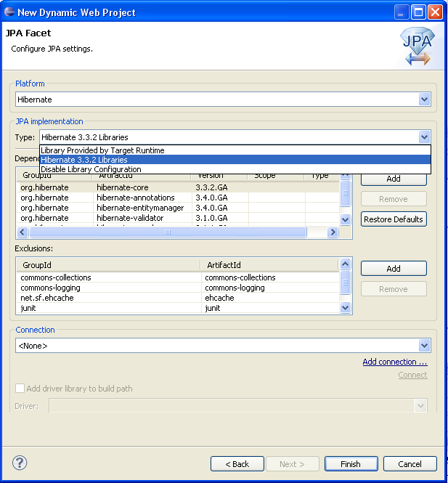Click Exclusions GroupId column header
Image resolution: width=448 pixels, height=483 pixels.
tap(108, 265)
